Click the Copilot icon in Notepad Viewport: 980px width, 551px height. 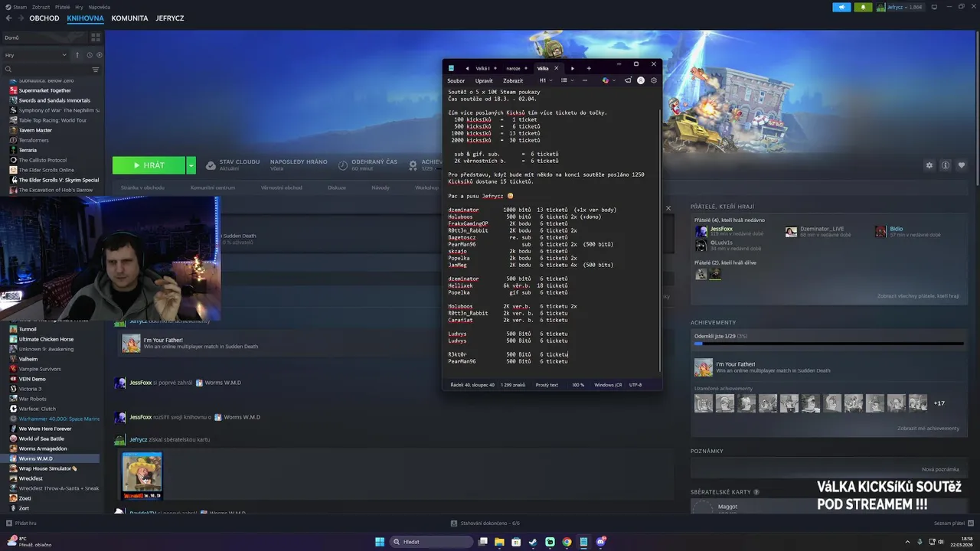click(606, 80)
